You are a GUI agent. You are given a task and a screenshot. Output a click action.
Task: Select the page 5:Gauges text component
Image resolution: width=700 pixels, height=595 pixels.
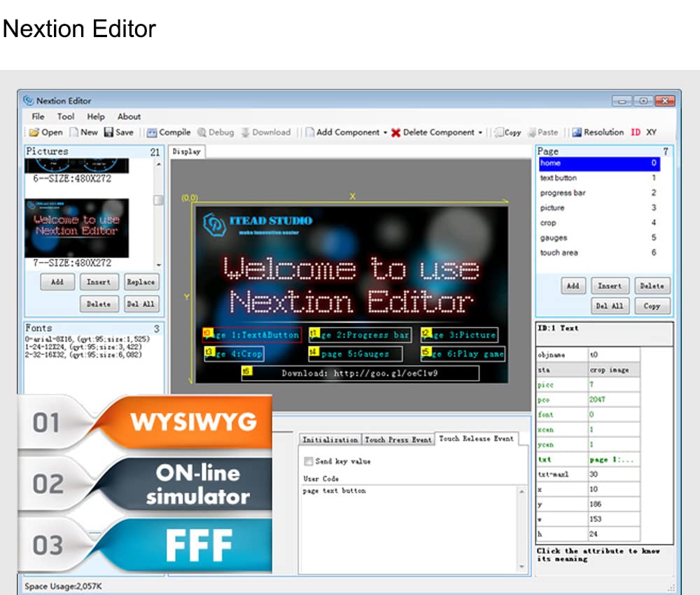click(356, 354)
